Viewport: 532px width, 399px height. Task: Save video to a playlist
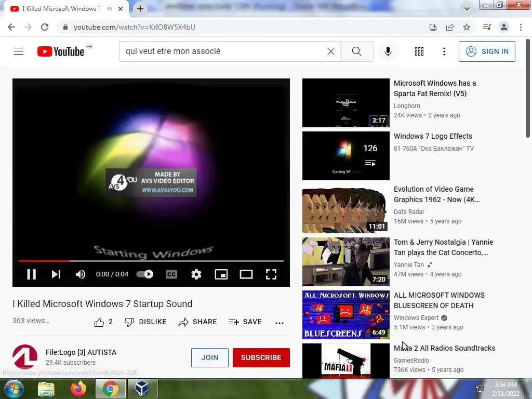click(x=245, y=322)
